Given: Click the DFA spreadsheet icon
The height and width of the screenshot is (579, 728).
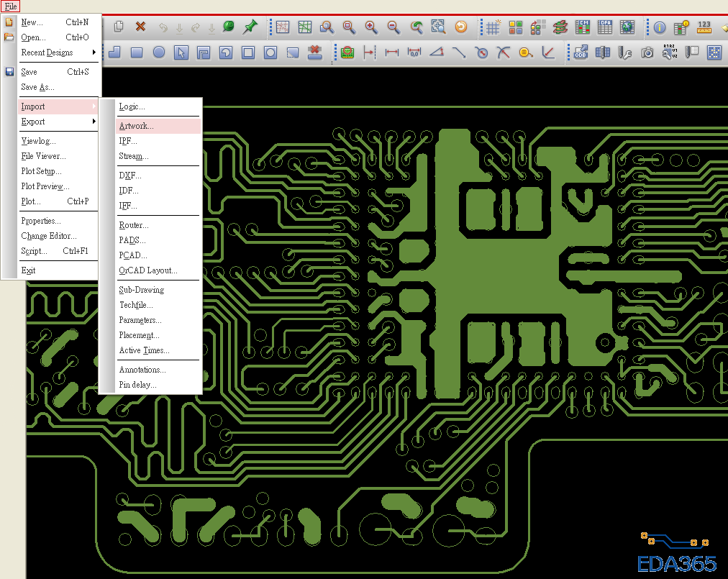Looking at the screenshot, I should click(605, 27).
